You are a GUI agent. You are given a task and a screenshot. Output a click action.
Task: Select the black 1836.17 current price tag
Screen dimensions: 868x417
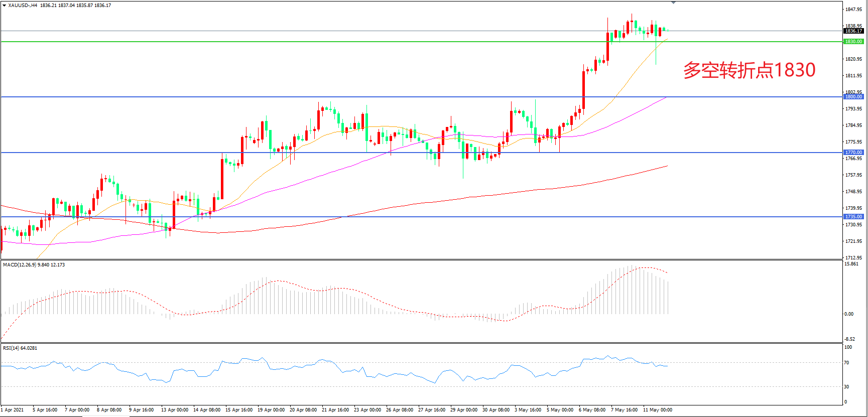point(853,31)
